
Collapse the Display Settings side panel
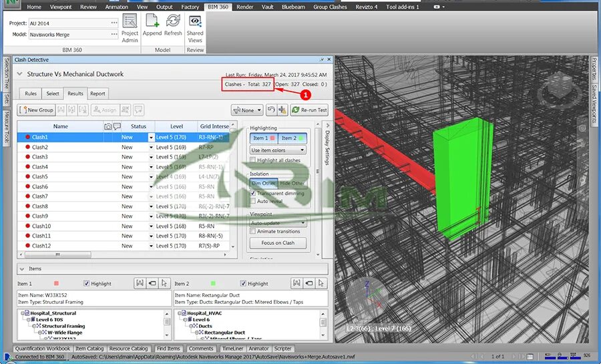pos(327,126)
